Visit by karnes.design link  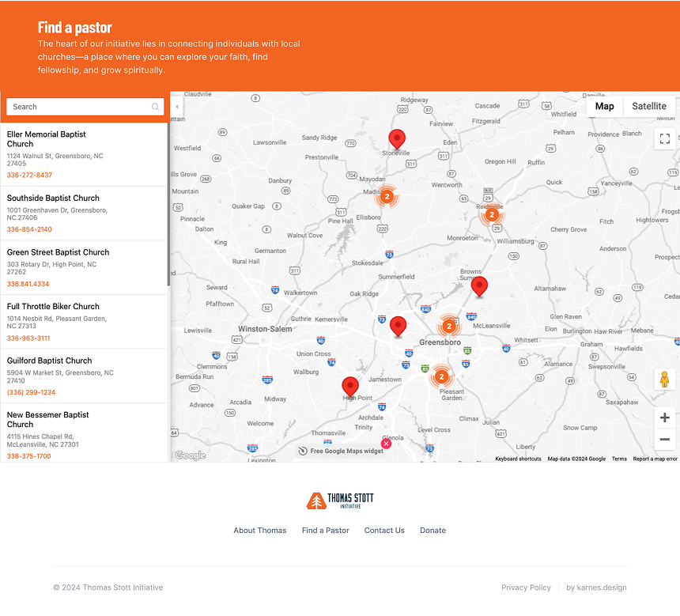[596, 588]
